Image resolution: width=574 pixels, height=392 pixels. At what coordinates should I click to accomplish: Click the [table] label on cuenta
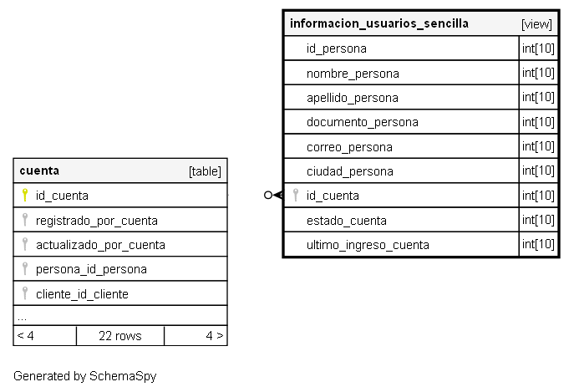click(205, 171)
